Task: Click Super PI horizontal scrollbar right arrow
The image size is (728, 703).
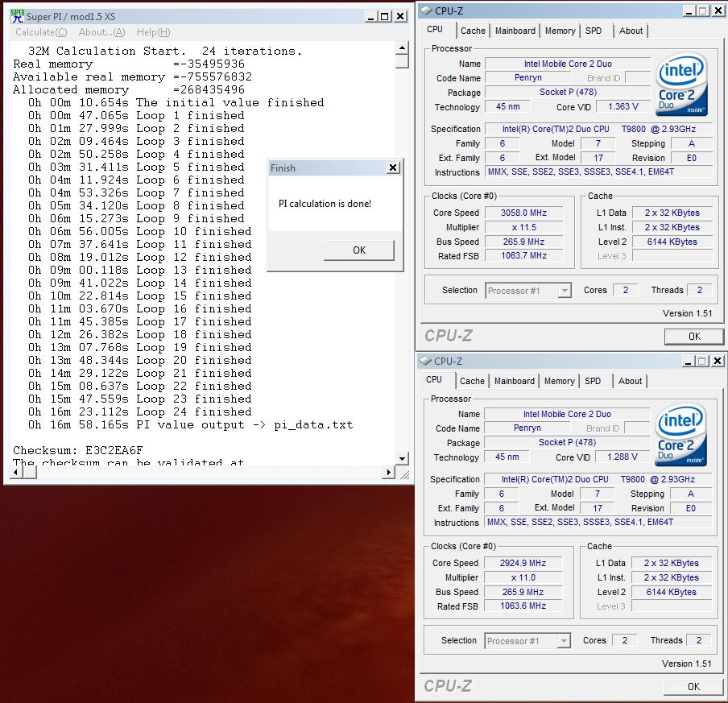Action: point(389,472)
